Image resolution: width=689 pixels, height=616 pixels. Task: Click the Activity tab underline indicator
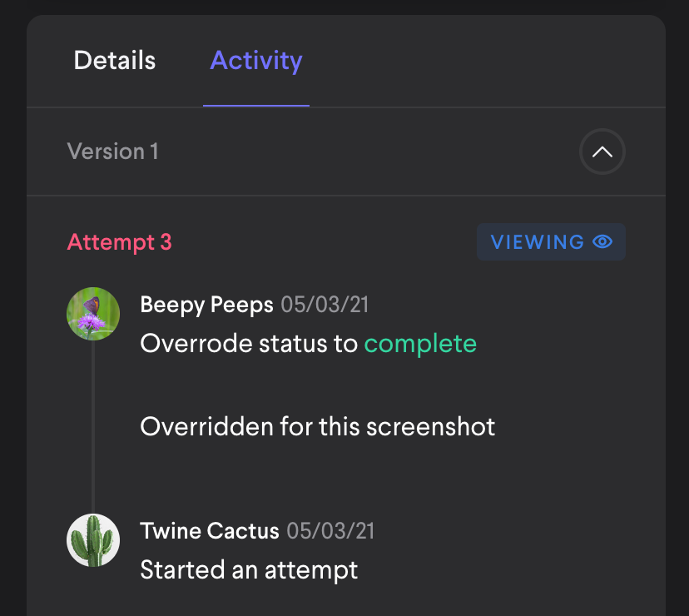tap(255, 104)
